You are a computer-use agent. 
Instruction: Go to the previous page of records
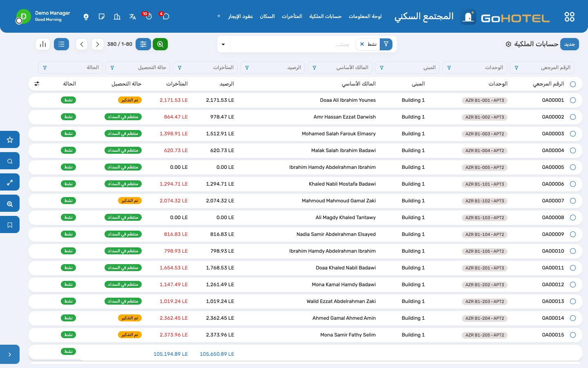click(x=82, y=44)
